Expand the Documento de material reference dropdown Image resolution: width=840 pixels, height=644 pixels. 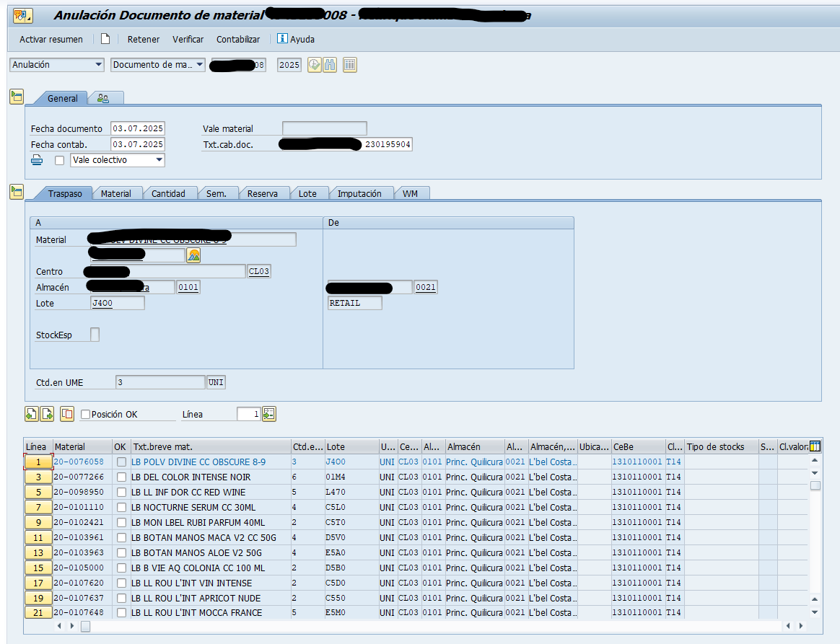click(200, 65)
